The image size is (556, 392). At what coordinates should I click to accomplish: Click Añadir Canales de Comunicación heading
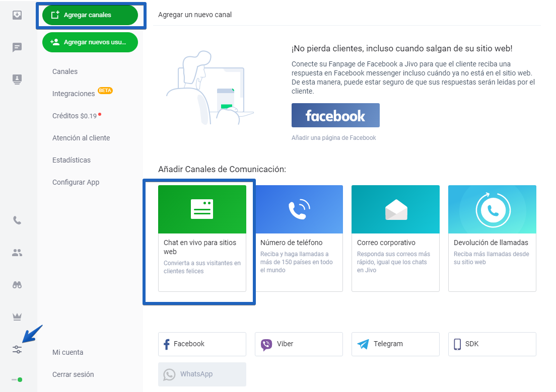pyautogui.click(x=222, y=169)
